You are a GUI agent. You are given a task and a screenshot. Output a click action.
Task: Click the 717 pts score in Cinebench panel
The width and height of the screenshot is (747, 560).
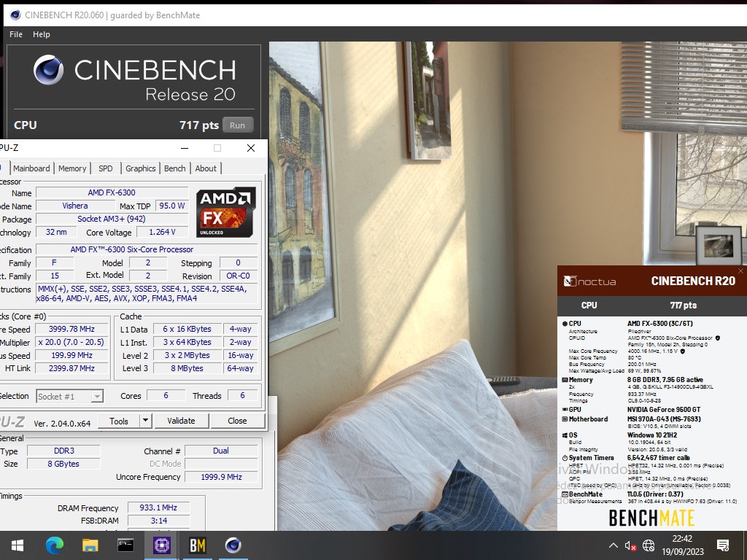(199, 125)
